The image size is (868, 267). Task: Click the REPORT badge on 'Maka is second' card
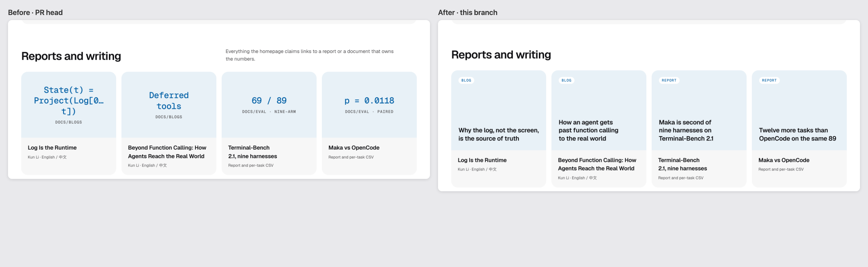coord(669,80)
